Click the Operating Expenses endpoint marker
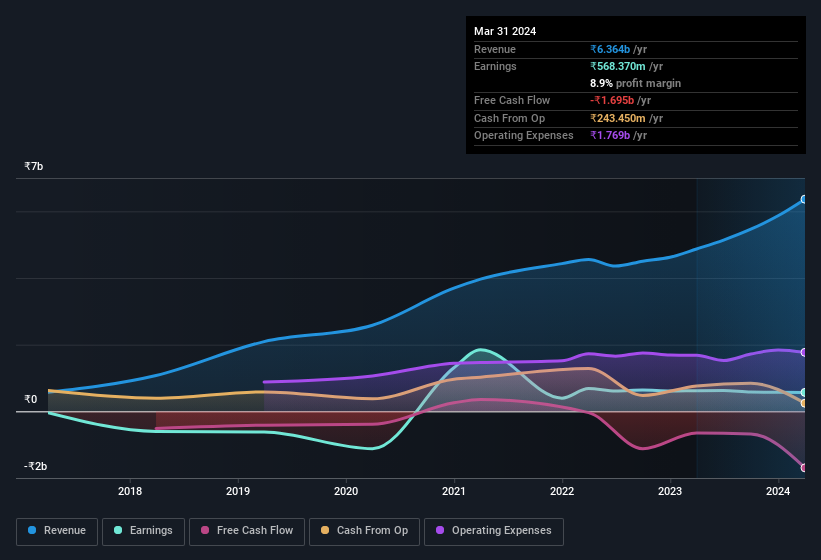The height and width of the screenshot is (560, 821). point(804,352)
